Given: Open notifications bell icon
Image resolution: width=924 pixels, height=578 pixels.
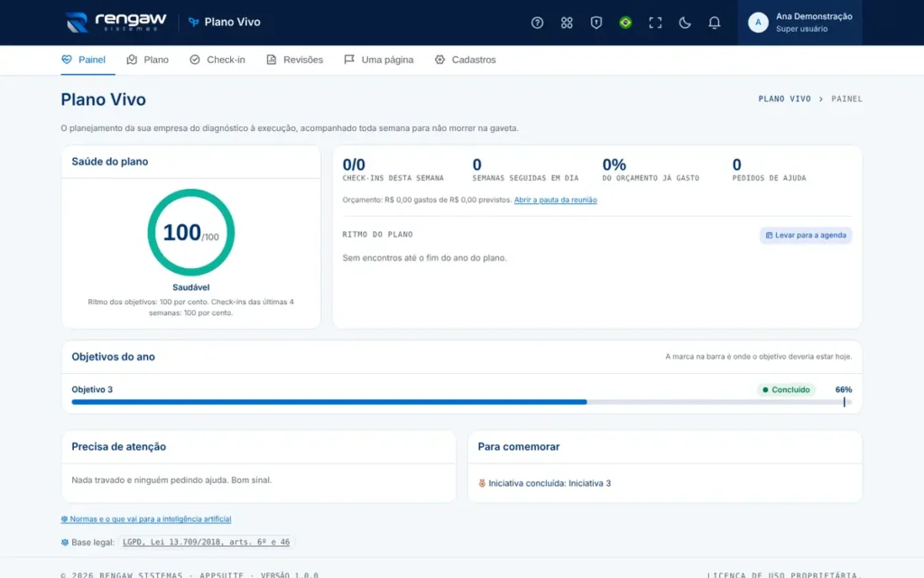Looking at the screenshot, I should [714, 23].
